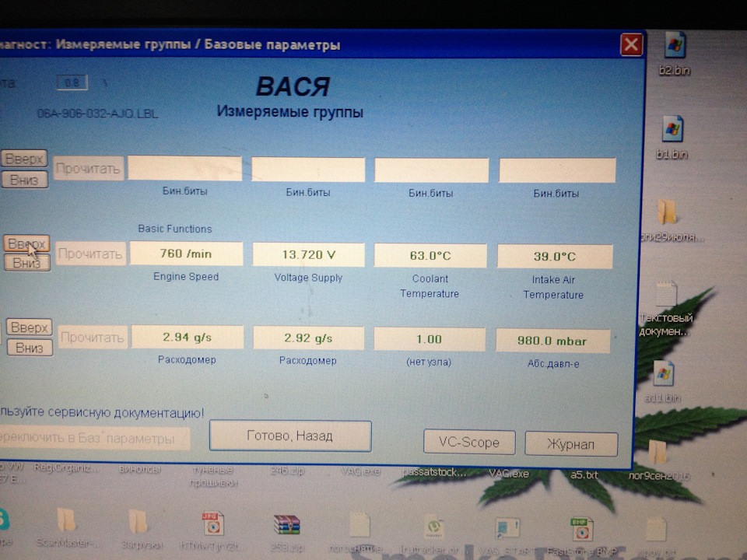The width and height of the screenshot is (747, 560).
Task: Click the 1.00 (нет узла) value
Action: coord(430,339)
